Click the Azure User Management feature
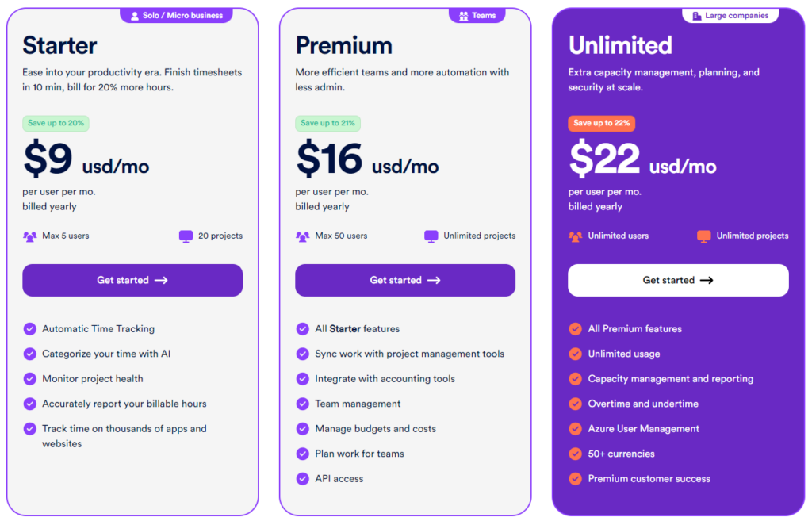812x525 pixels. coord(643,429)
